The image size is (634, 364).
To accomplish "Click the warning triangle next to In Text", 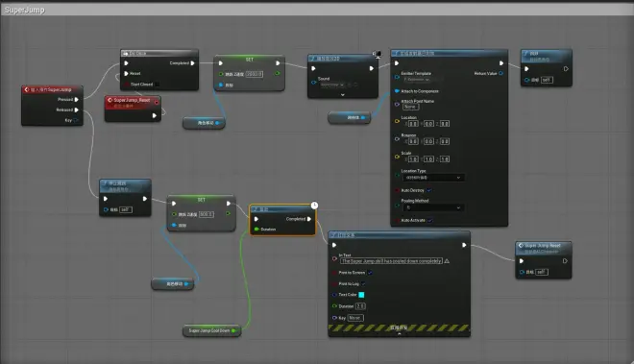I will [x=447, y=261].
